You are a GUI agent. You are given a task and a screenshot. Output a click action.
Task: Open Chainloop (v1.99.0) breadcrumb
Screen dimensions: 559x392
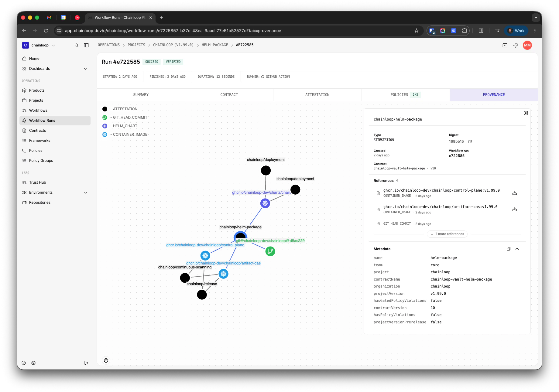173,45
